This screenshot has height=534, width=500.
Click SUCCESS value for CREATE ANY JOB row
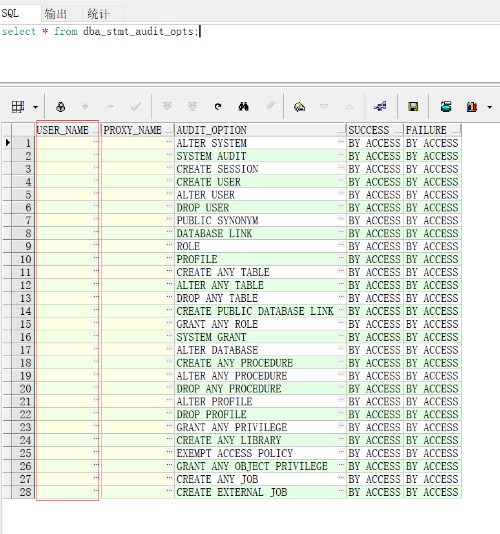point(374,479)
